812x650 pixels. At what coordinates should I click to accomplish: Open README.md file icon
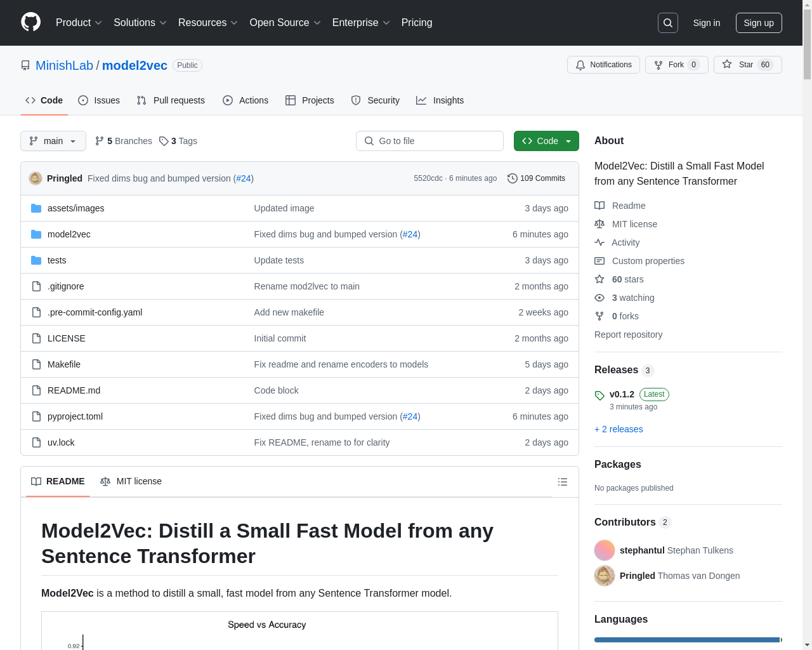pos(36,390)
